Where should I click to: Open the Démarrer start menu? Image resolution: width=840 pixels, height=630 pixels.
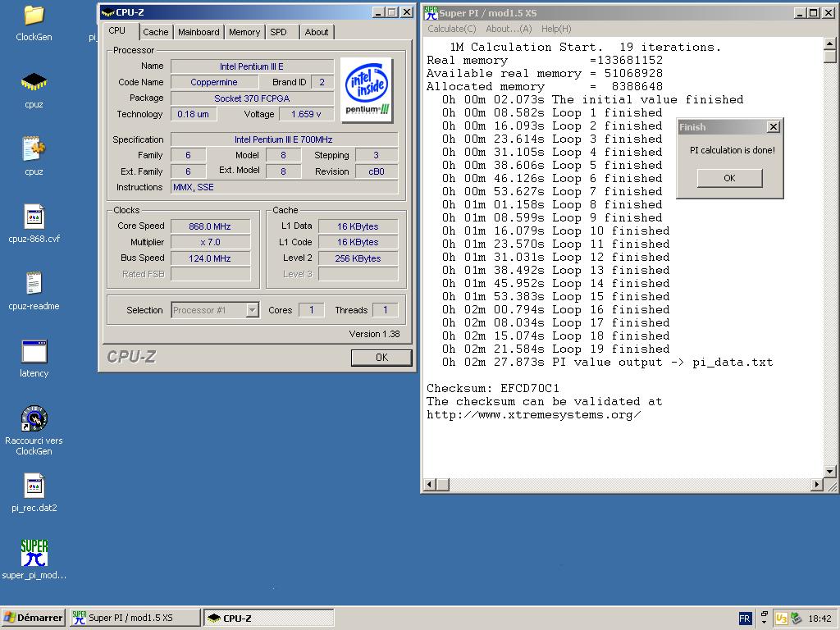(33, 618)
